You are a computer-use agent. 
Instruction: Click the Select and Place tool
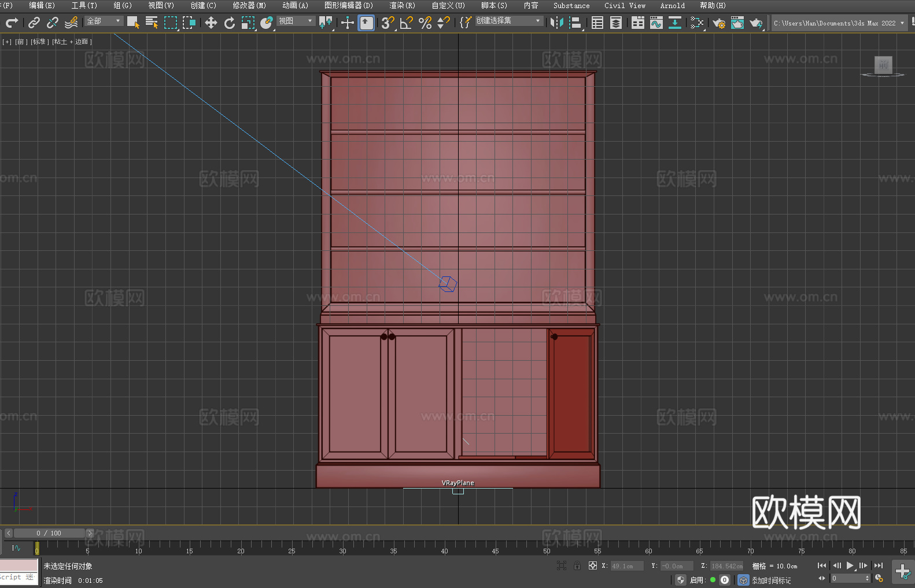click(x=267, y=23)
